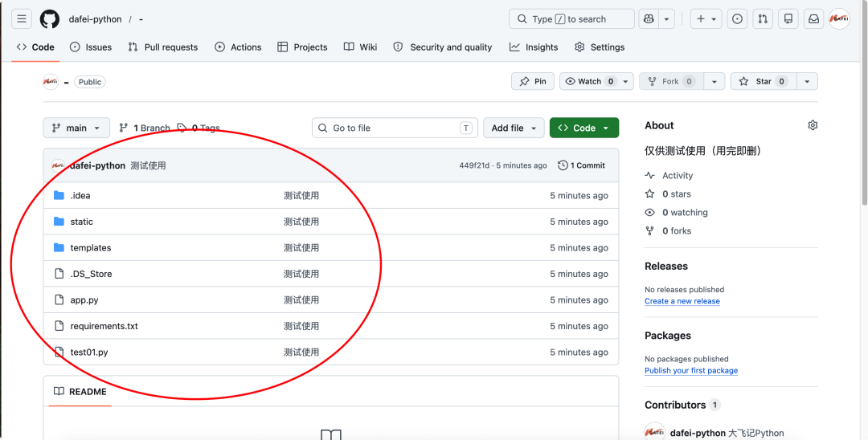The width and height of the screenshot is (868, 440).
Task: Open the main branch selector
Action: [76, 128]
